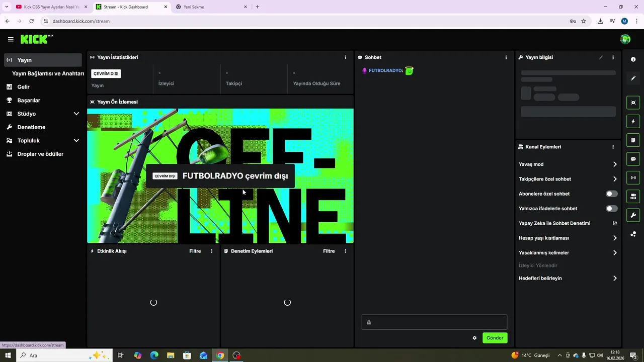Click the chat message input field
This screenshot has height=362, width=644.
click(434, 322)
